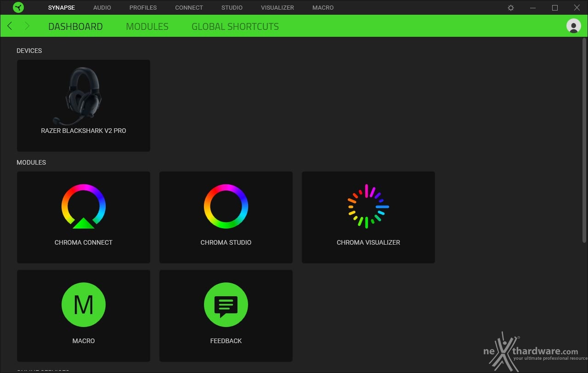Viewport: 588px width, 373px height.
Task: Launch the Chroma Visualizer icon
Action: [368, 207]
